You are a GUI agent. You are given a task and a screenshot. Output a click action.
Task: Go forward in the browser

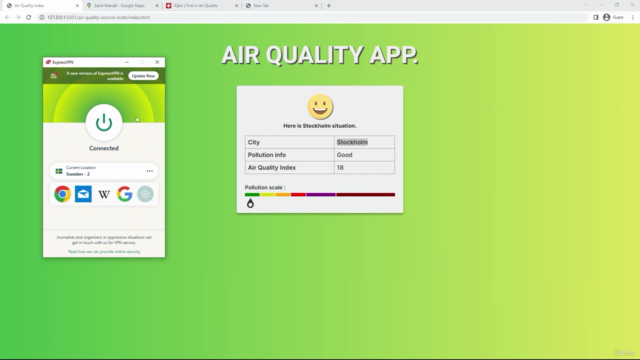pos(18,17)
